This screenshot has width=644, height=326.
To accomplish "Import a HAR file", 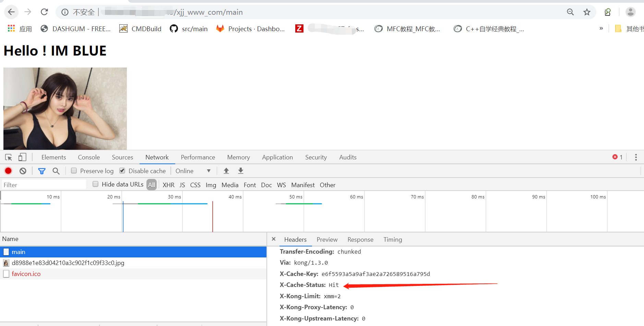I will pyautogui.click(x=226, y=171).
